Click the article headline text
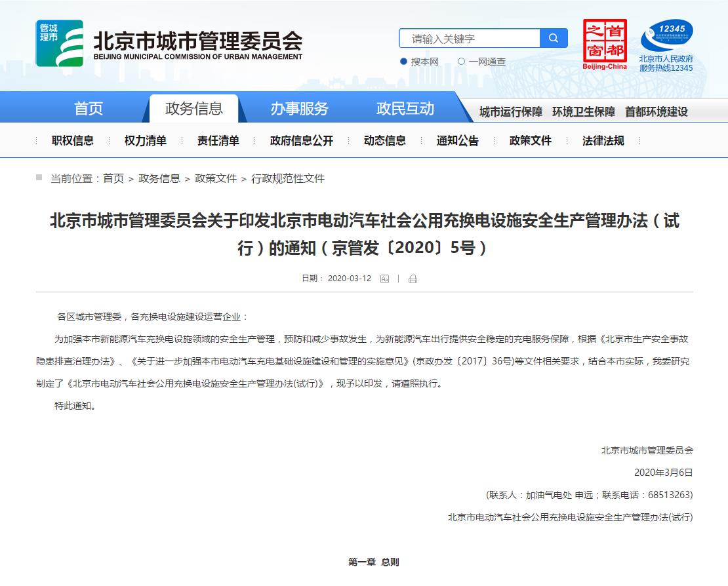This screenshot has height=586, width=728. [x=365, y=234]
